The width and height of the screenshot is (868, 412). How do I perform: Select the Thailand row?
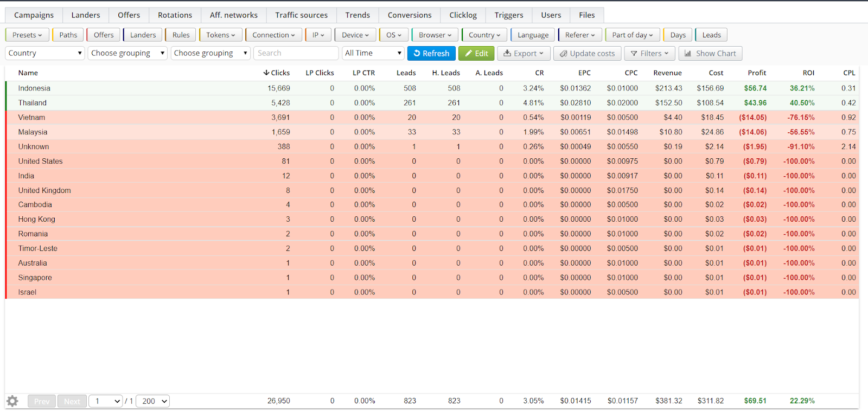[432, 102]
